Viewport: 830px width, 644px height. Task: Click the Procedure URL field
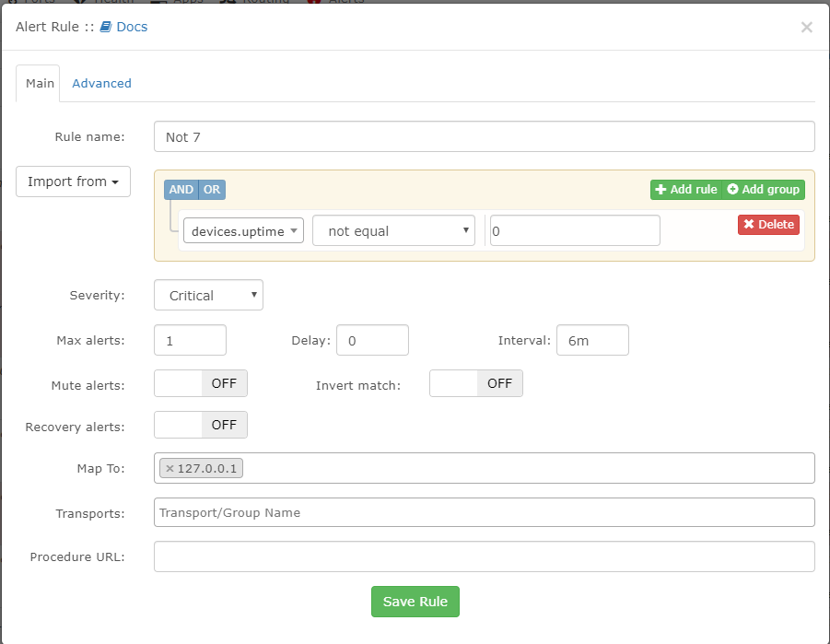pyautogui.click(x=484, y=556)
